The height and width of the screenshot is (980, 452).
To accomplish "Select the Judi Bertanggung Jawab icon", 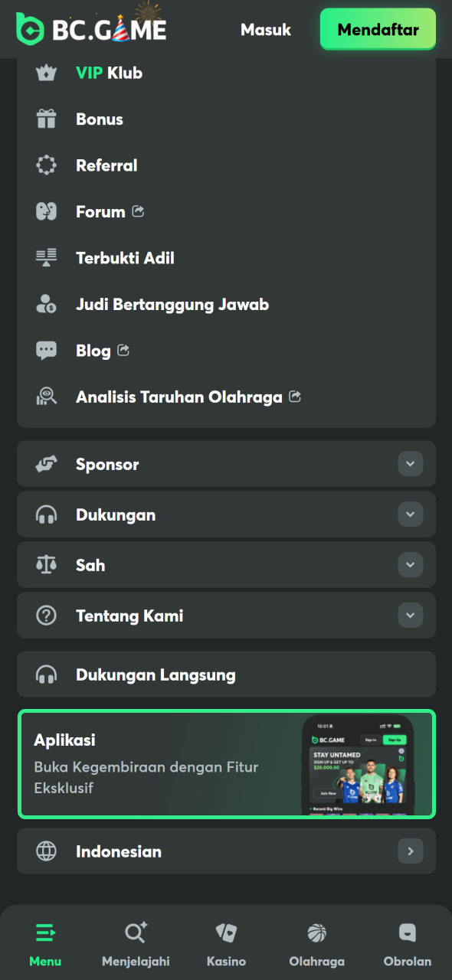I will point(46,303).
